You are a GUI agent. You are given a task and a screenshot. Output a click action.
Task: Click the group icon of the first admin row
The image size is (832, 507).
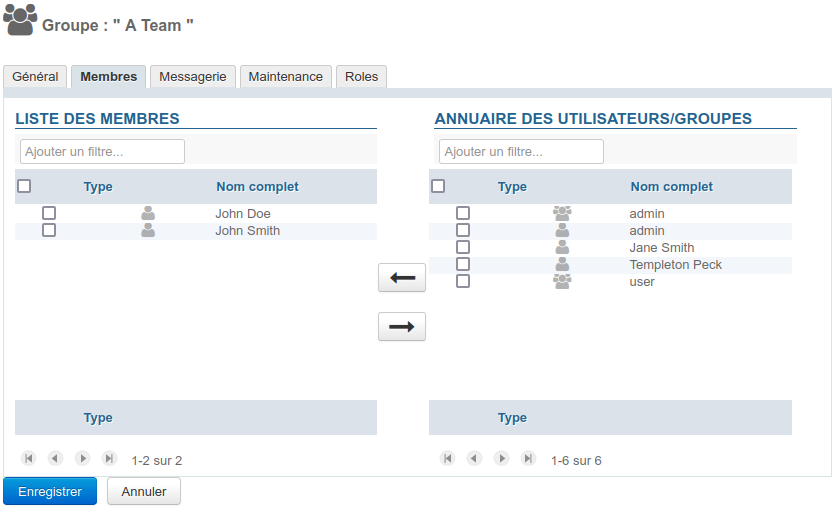(x=562, y=213)
